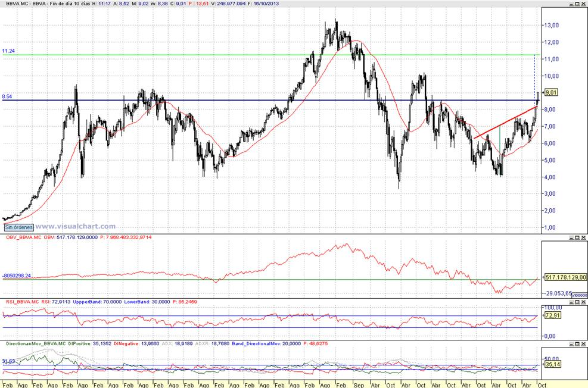Click the ADX: 18,9189 readout
This screenshot has width=588, height=388.
(177, 343)
